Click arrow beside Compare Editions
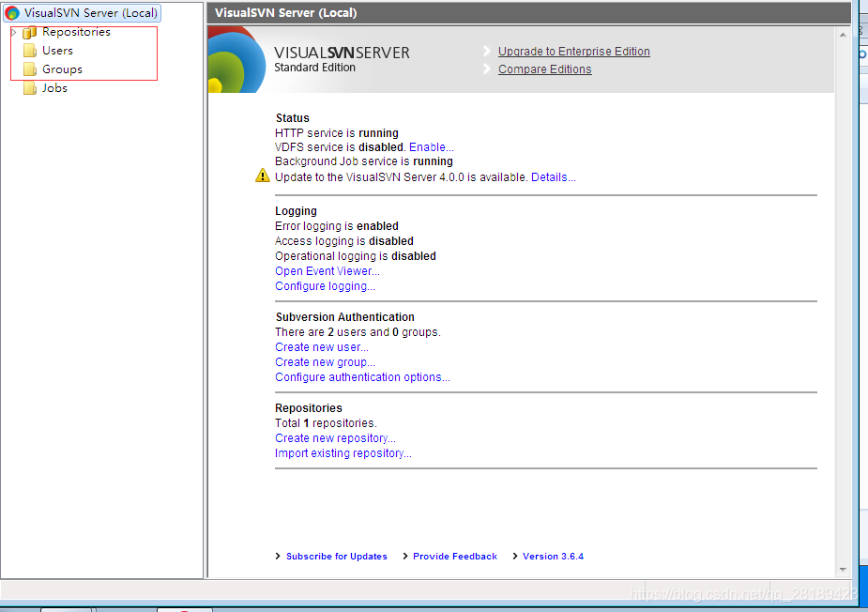Image resolution: width=868 pixels, height=612 pixels. [487, 69]
